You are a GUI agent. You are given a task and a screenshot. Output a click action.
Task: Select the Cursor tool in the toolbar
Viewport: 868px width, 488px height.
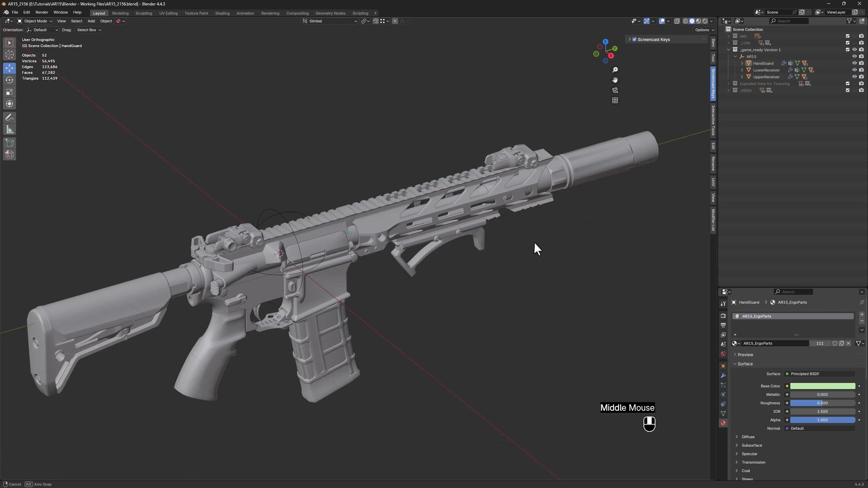coord(9,55)
